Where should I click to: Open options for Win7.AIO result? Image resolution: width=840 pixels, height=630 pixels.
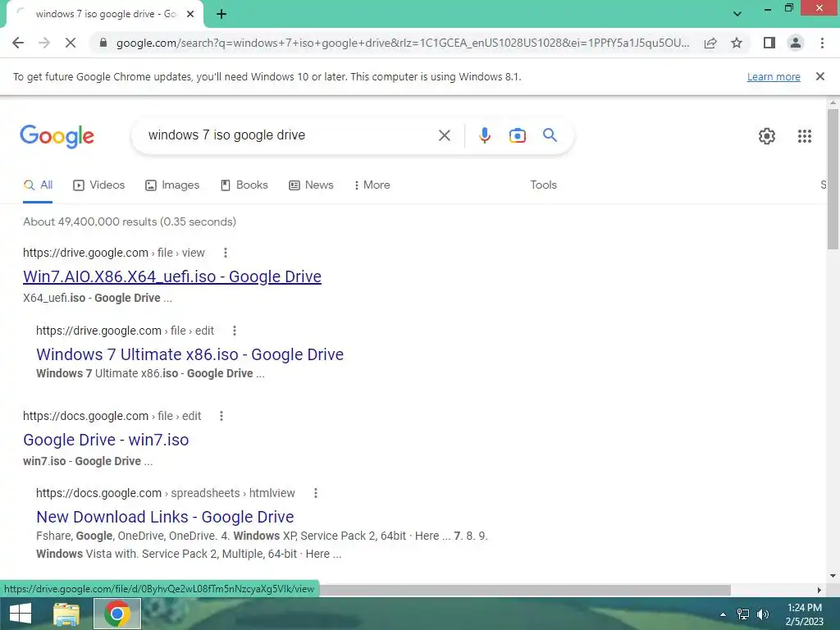click(x=226, y=253)
